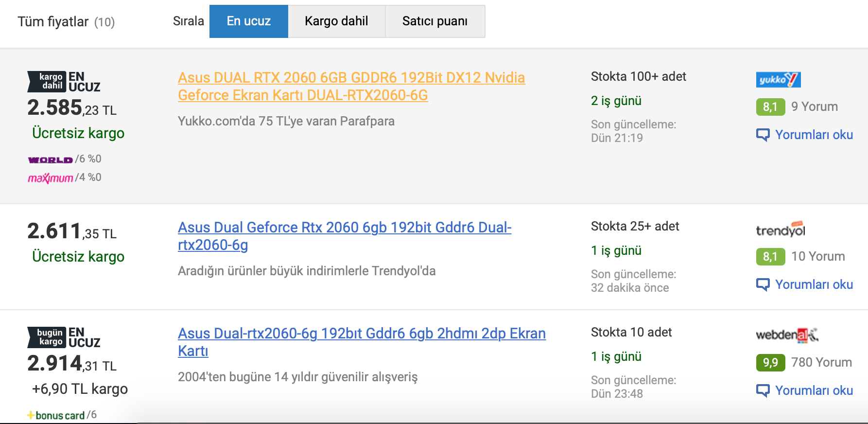Click the Webdenal store logo
Viewport: 868px width, 424px height.
click(x=787, y=335)
